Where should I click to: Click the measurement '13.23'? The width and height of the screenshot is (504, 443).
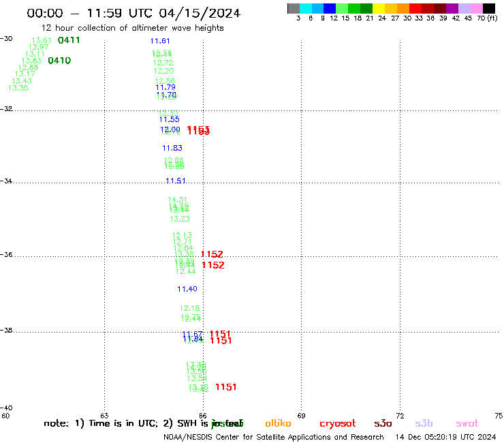pyautogui.click(x=180, y=219)
